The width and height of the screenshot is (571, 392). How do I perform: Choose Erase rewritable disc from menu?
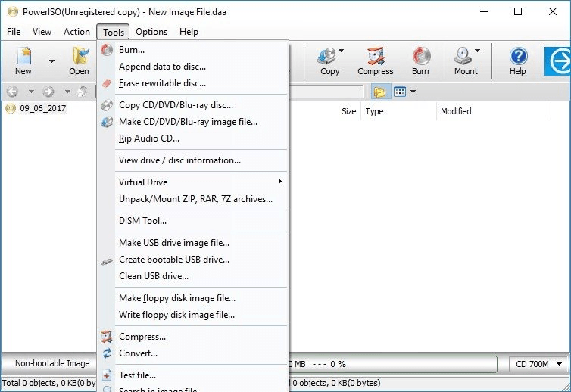[x=162, y=83]
